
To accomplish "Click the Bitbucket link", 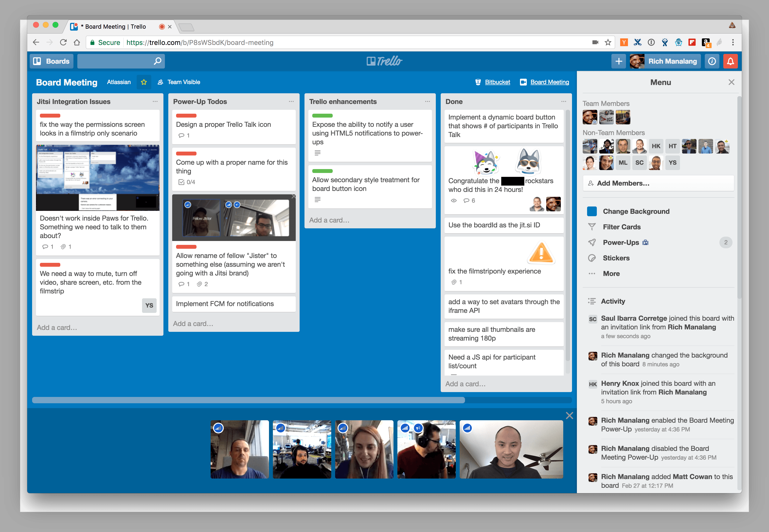I will coord(497,82).
